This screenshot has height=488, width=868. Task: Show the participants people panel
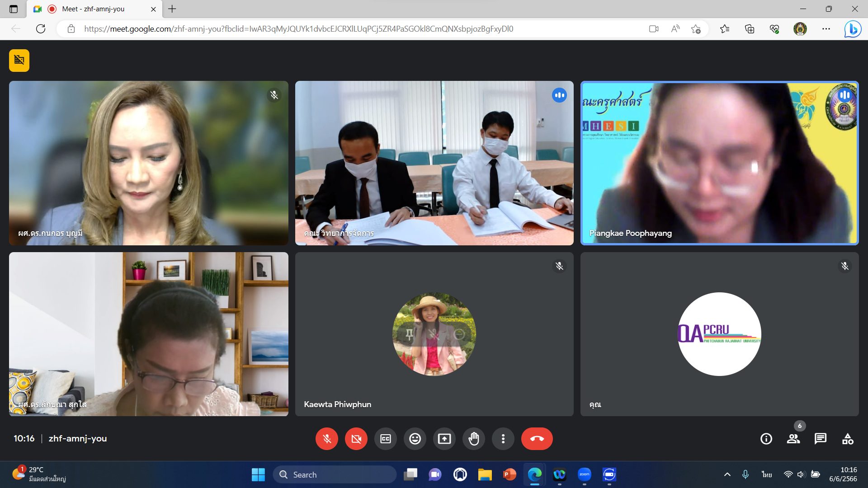(x=793, y=439)
